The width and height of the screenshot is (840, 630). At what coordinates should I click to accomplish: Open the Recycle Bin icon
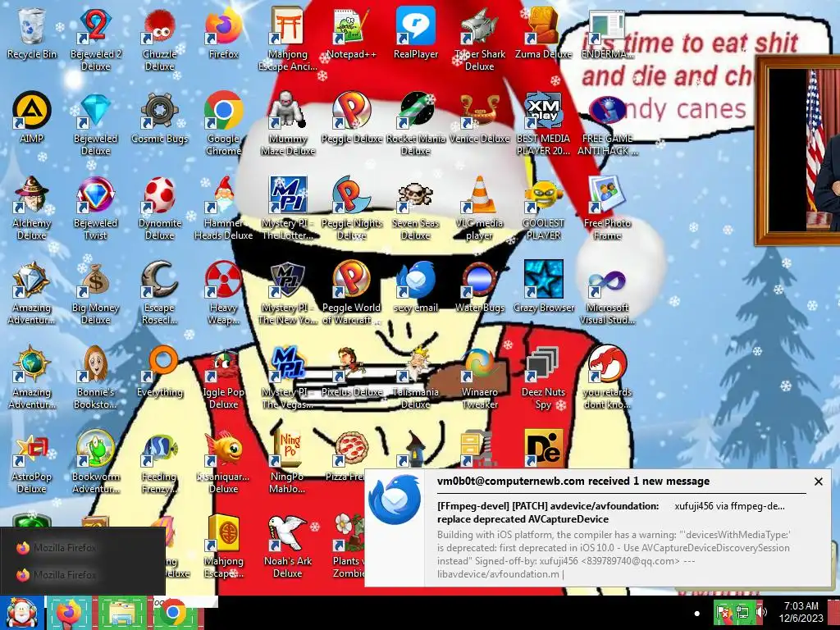tap(32, 33)
